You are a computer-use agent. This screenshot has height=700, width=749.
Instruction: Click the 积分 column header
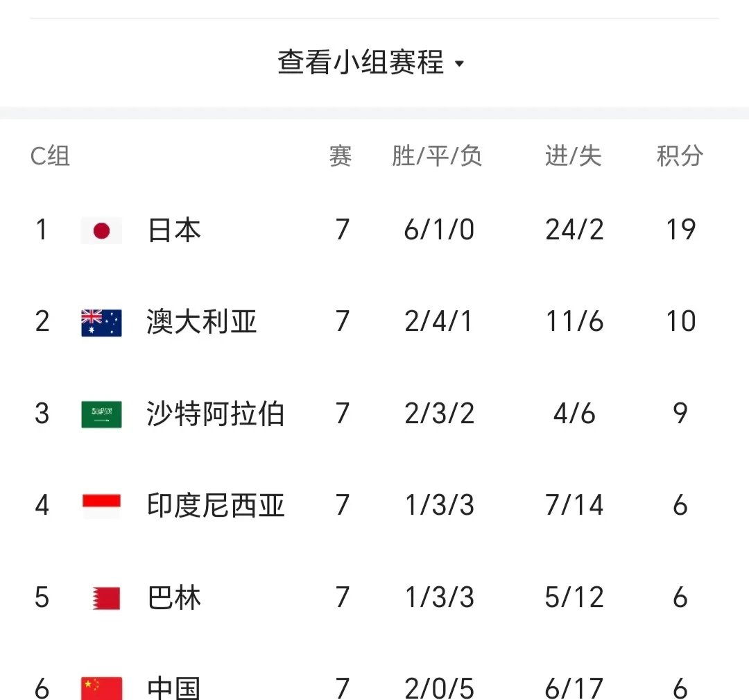[680, 156]
